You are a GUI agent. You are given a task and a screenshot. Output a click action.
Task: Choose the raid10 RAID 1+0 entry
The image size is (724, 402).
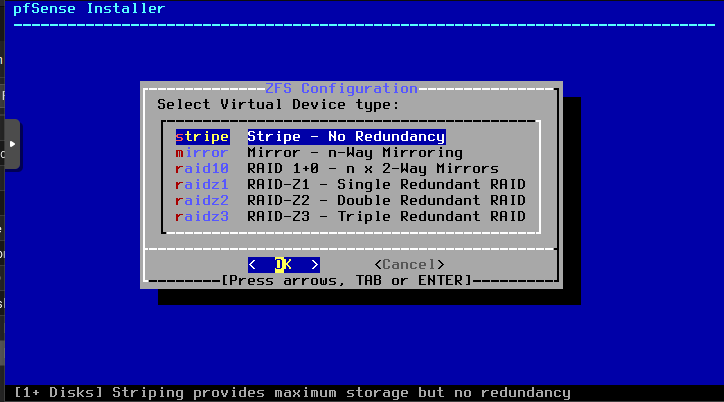tap(337, 168)
